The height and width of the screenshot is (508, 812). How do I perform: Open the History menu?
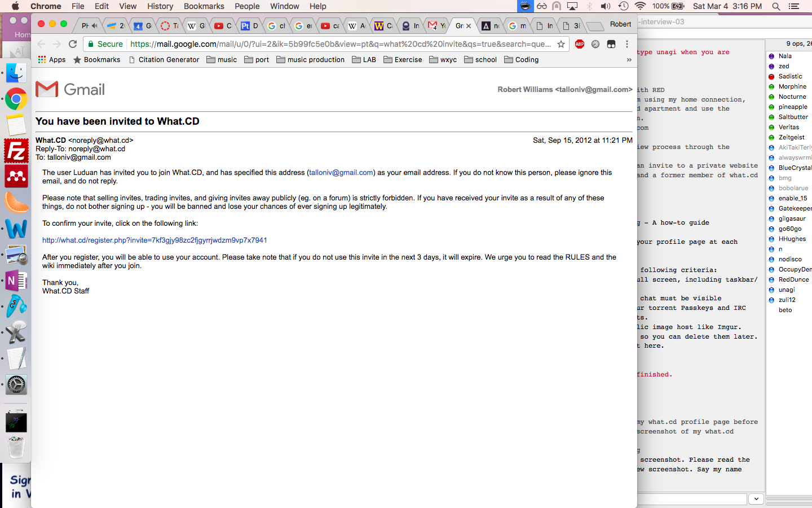pyautogui.click(x=160, y=6)
